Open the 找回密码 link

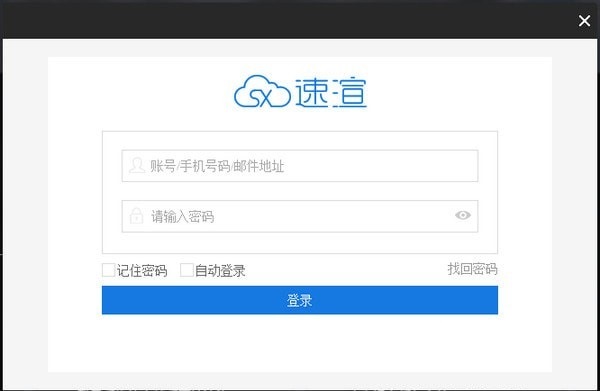click(x=473, y=269)
